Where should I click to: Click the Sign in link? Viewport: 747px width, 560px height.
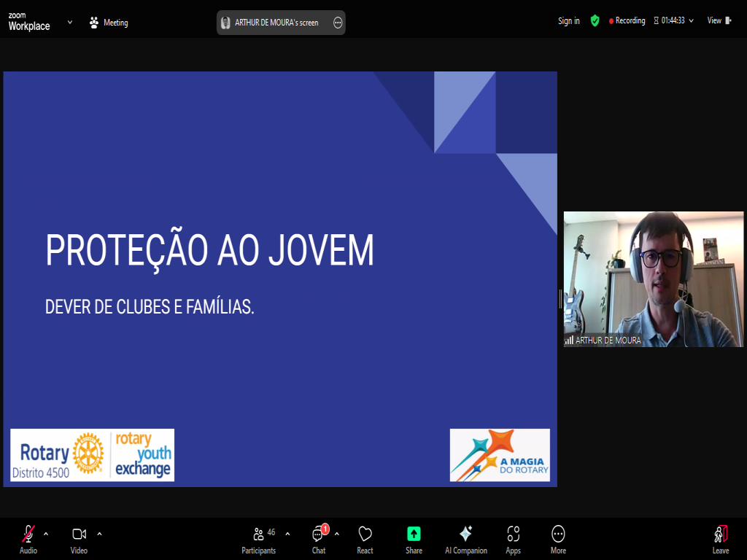568,21
